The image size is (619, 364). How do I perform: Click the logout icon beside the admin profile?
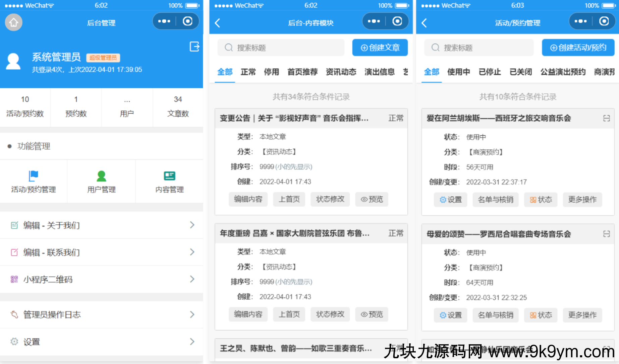(194, 47)
